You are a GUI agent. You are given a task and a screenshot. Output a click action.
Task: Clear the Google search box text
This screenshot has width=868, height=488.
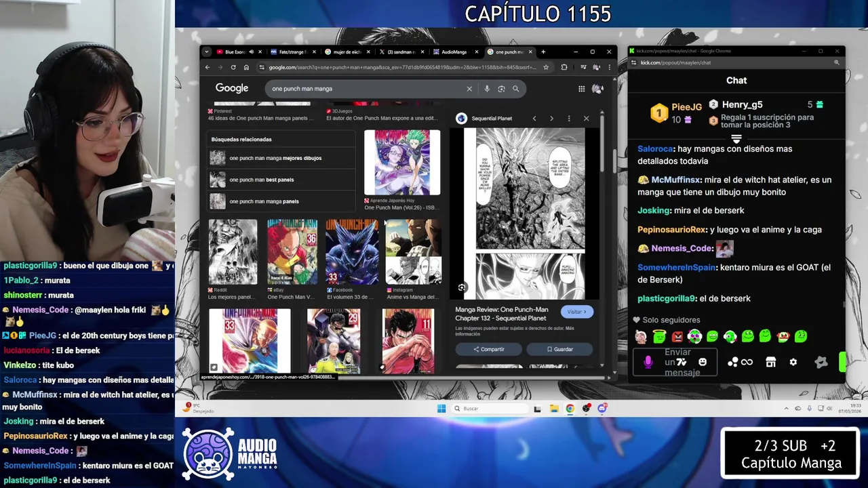point(469,89)
